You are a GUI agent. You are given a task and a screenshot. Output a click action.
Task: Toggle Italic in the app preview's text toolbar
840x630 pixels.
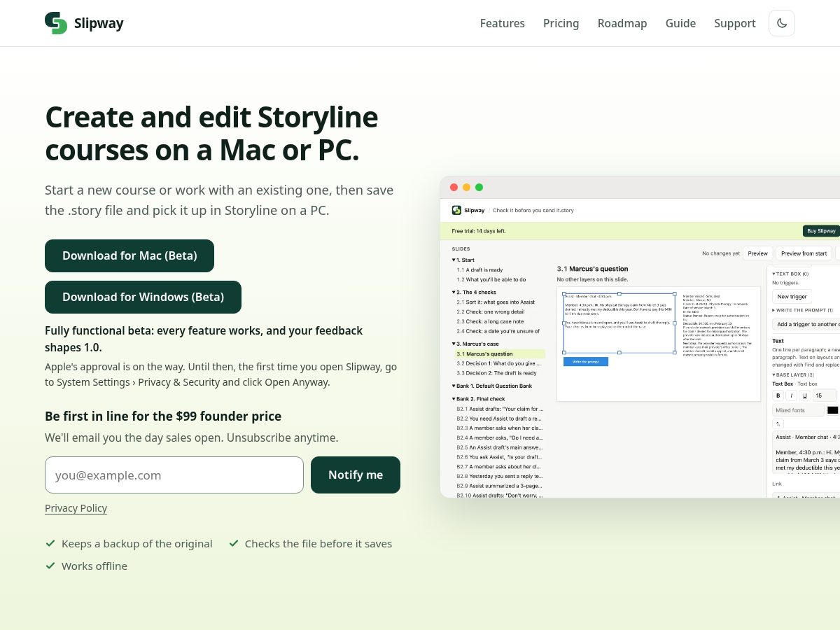[x=791, y=395]
